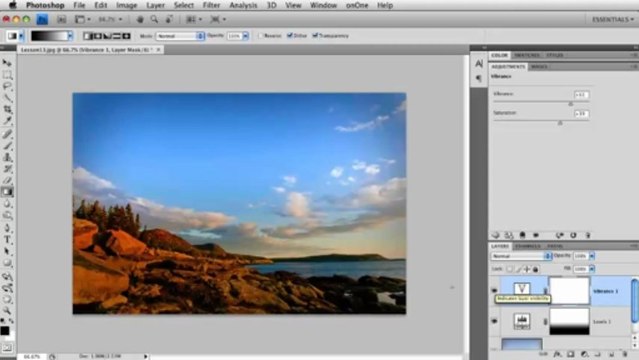Select the Eyedropper tool
The image size is (639, 360).
pos(7,121)
